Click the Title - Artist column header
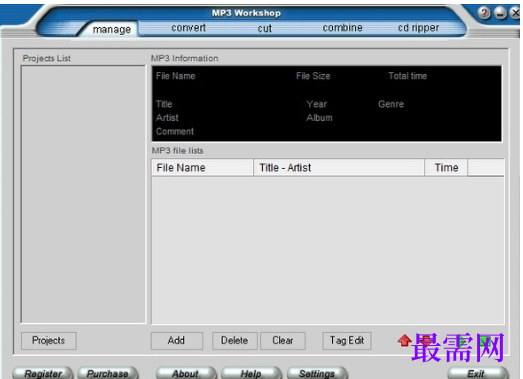This screenshot has width=523, height=379. click(x=339, y=167)
